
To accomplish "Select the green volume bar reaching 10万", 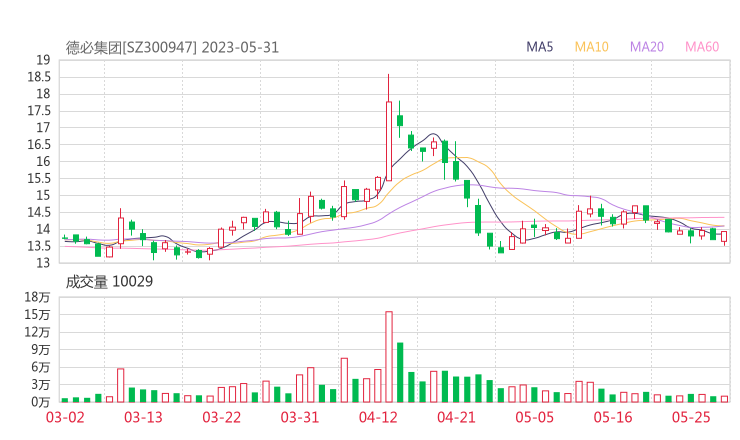I will click(x=400, y=372).
